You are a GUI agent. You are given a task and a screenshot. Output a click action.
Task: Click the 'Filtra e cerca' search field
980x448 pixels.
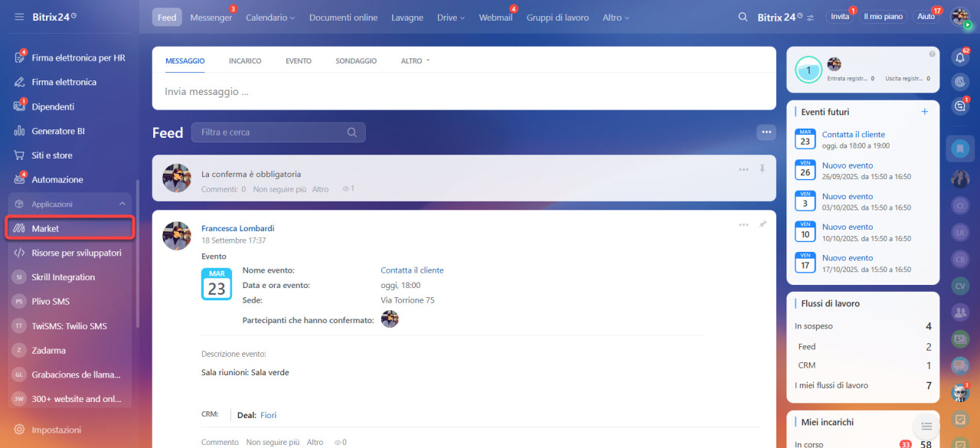pos(271,132)
